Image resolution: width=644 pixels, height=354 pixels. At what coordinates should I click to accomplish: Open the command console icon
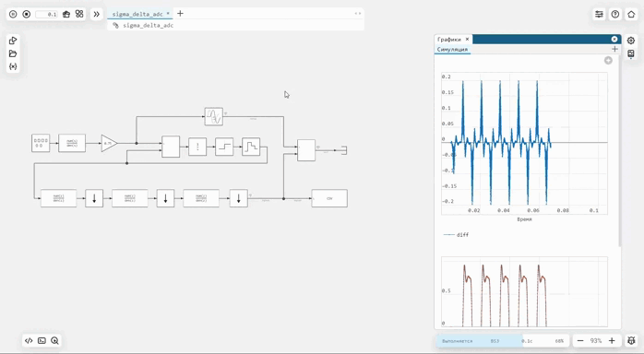pos(42,340)
